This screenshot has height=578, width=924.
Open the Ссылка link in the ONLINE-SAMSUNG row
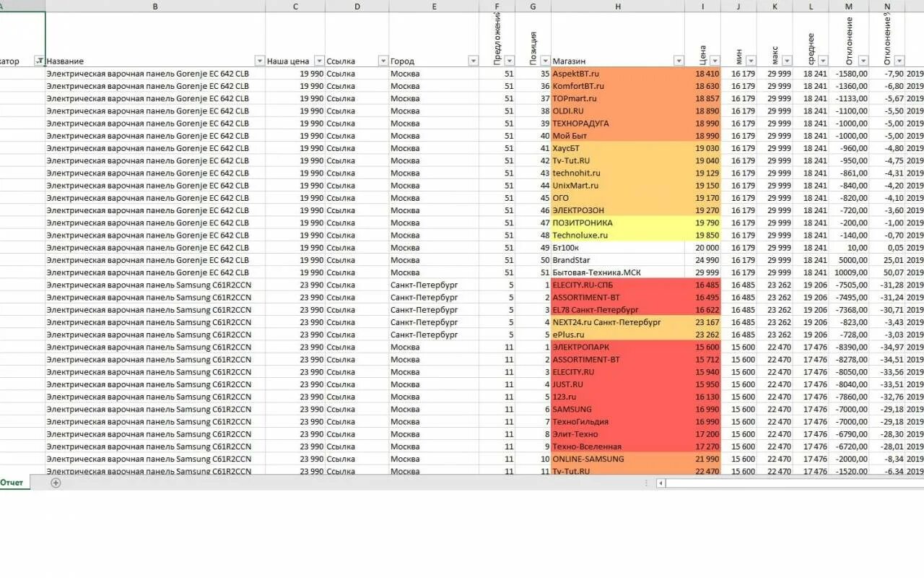pyautogui.click(x=341, y=459)
